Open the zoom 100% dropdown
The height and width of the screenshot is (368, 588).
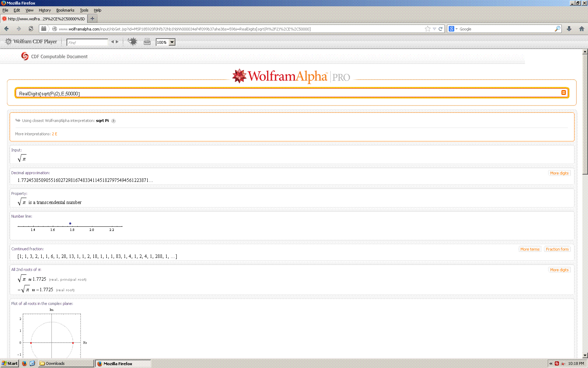point(171,42)
